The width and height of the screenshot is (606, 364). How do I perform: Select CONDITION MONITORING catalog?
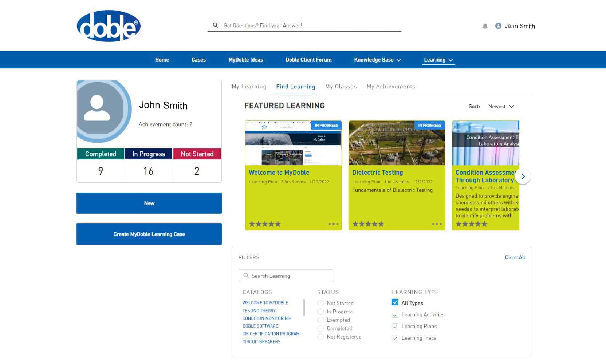(x=267, y=318)
